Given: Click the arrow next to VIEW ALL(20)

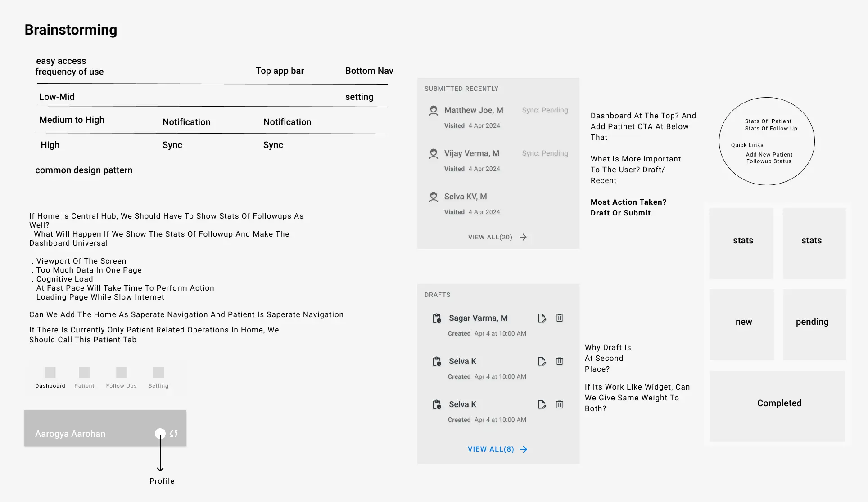Looking at the screenshot, I should click(523, 237).
